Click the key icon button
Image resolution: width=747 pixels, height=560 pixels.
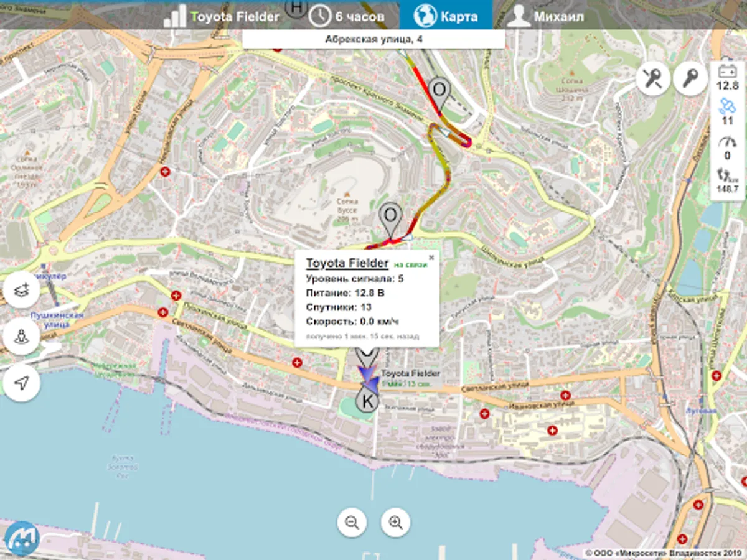click(x=690, y=79)
